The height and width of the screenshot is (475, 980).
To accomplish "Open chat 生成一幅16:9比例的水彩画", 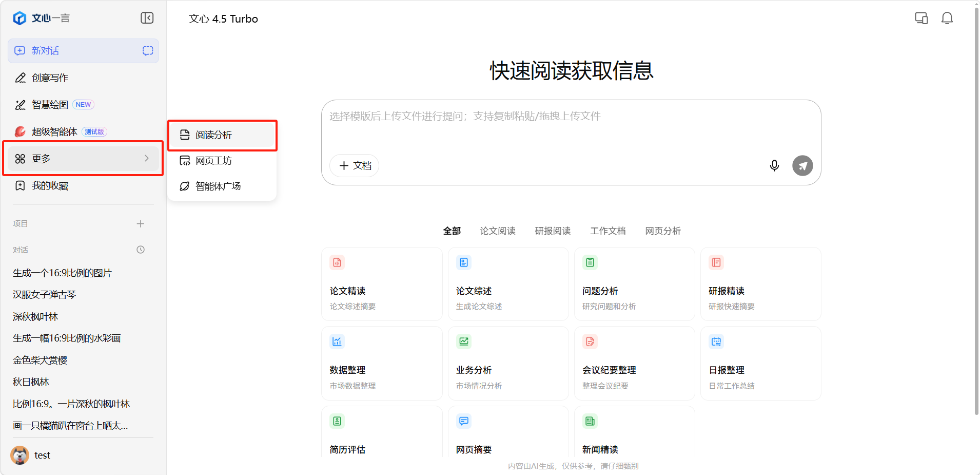I will (67, 338).
